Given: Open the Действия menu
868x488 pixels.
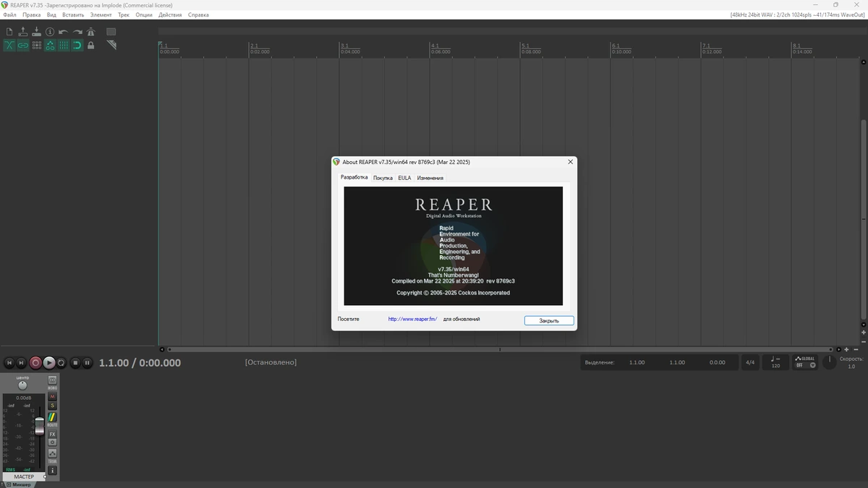Looking at the screenshot, I should click(170, 14).
